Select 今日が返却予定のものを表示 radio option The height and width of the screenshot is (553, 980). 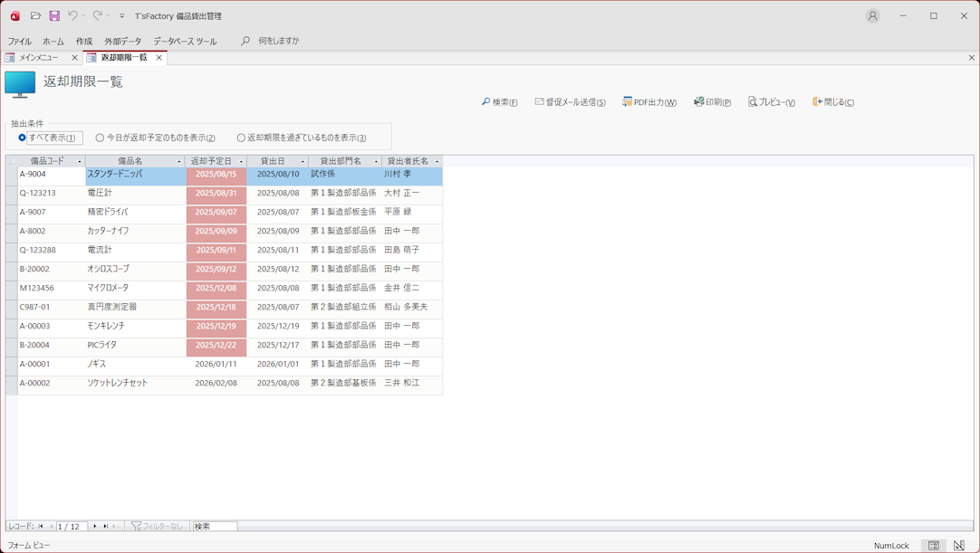pyautogui.click(x=100, y=138)
